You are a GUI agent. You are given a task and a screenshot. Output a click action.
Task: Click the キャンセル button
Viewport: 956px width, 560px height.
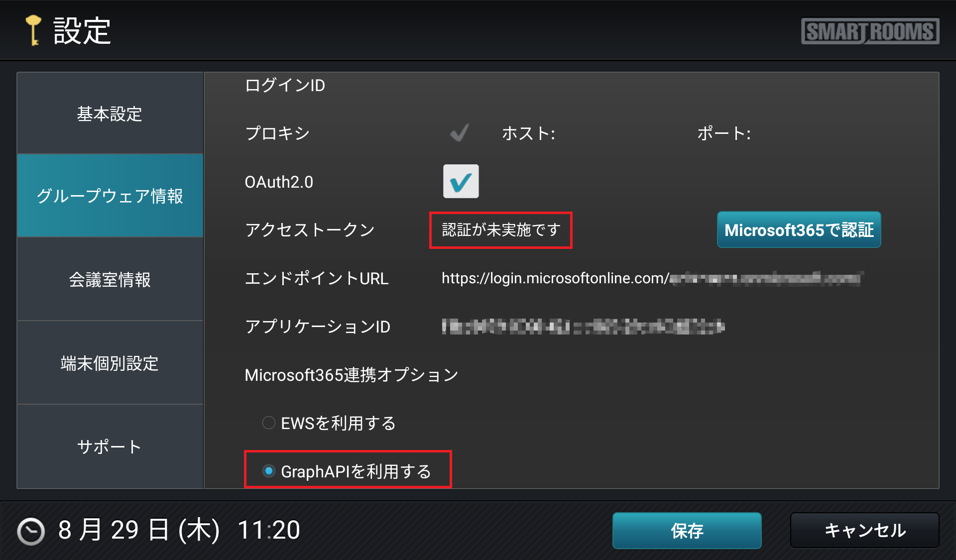point(864,531)
